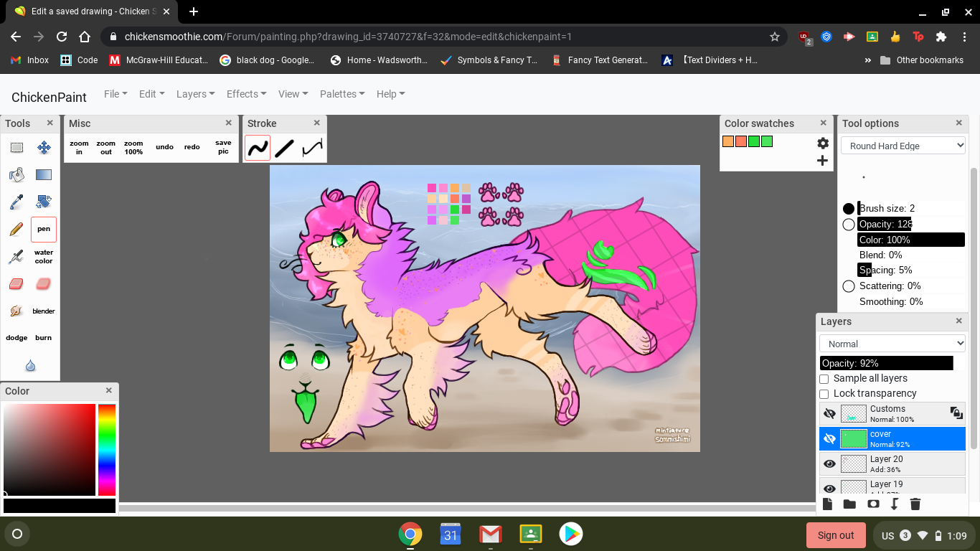Select the soft eraser tool
The image size is (980, 551).
coord(44,283)
